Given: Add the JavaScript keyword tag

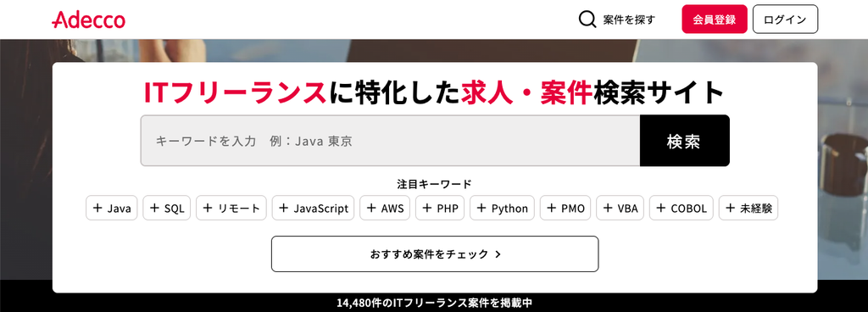Looking at the screenshot, I should click(313, 208).
